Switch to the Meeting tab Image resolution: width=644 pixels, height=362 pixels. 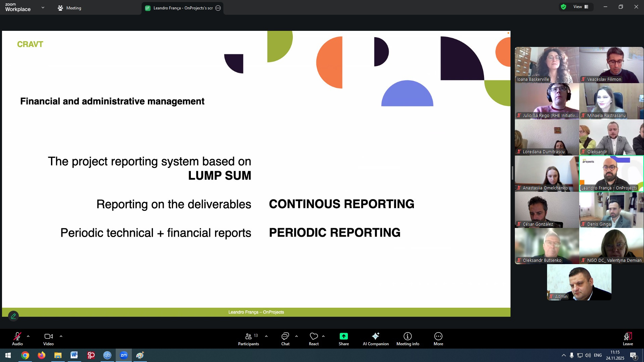[69, 8]
